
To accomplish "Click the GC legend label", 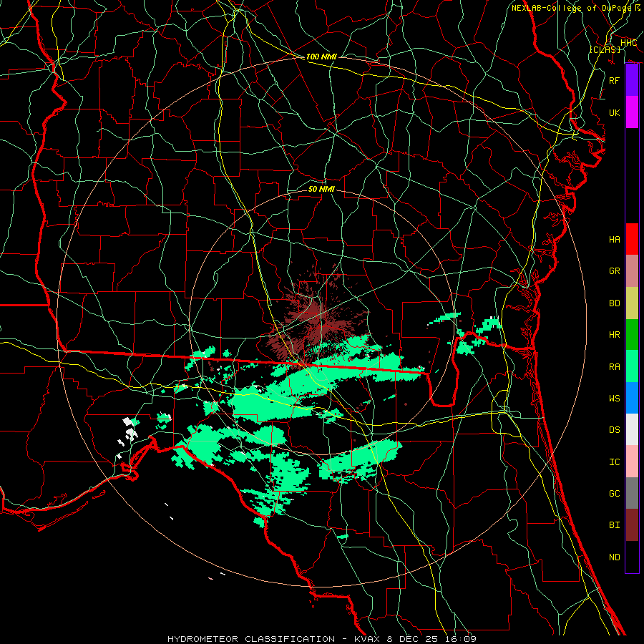I will click(x=615, y=493).
